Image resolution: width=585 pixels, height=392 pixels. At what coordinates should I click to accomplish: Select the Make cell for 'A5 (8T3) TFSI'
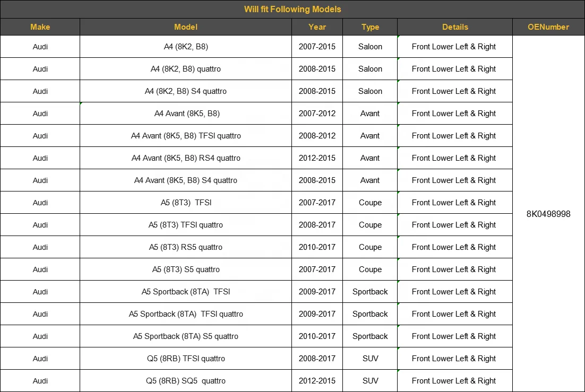(x=40, y=203)
